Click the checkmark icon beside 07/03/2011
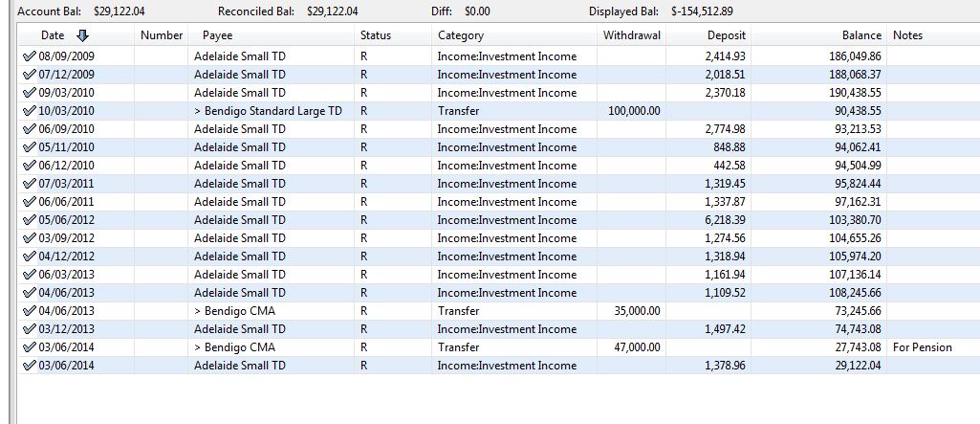The image size is (980, 424). 29,184
